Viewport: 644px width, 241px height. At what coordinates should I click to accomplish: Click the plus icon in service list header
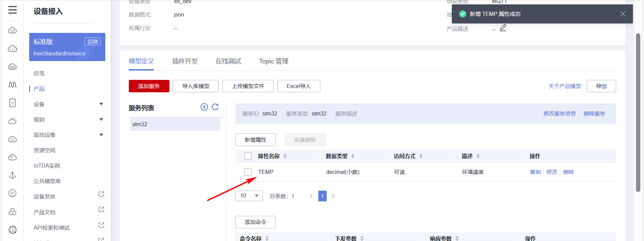pos(204,107)
